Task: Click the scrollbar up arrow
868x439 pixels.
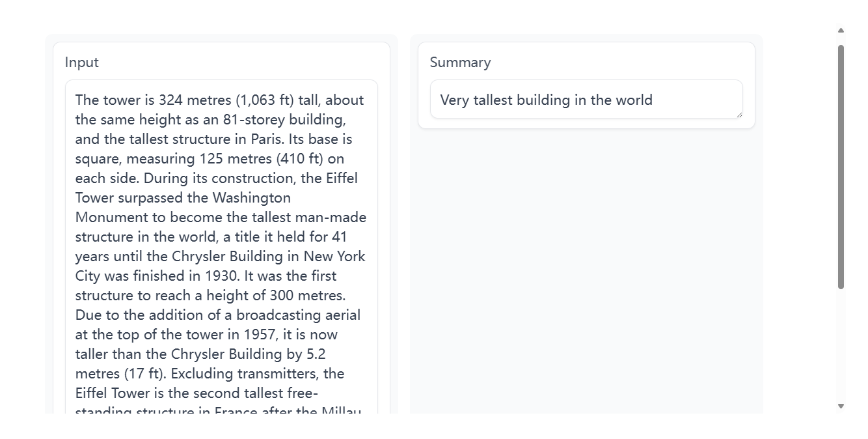Action: tap(841, 31)
